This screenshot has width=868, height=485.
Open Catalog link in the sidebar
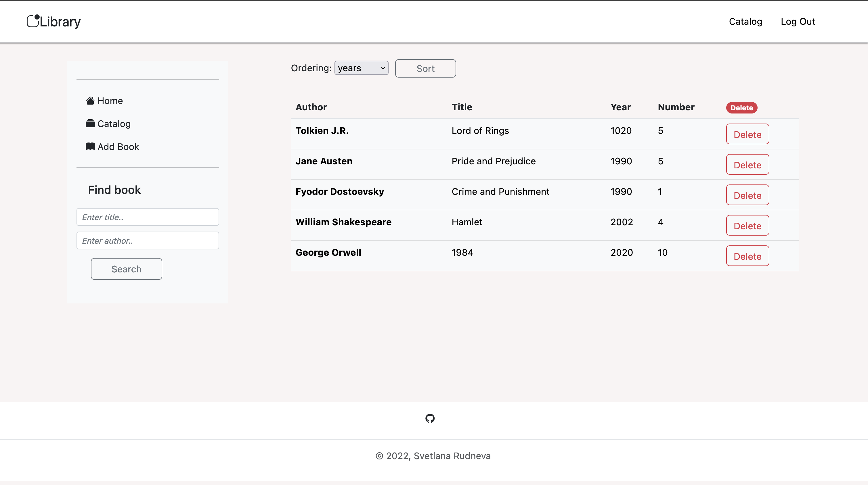(x=114, y=124)
